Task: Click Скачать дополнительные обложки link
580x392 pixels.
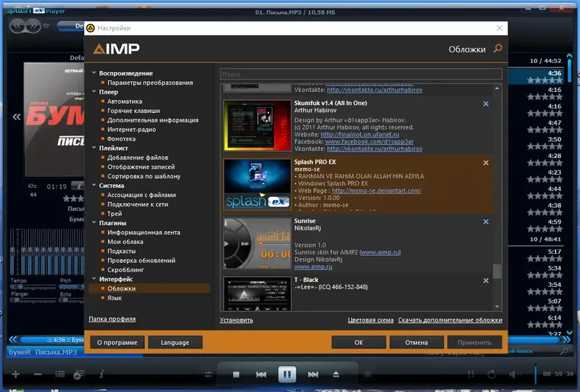Action: click(450, 320)
